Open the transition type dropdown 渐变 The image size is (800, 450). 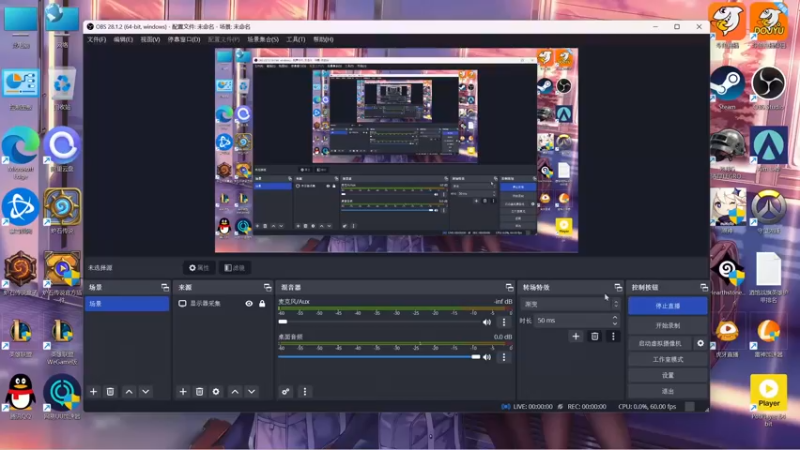570,304
